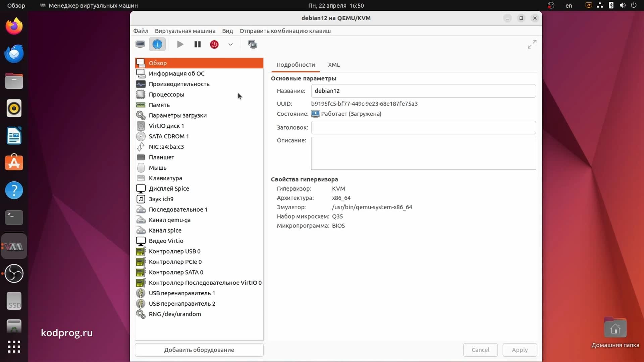Click the Cancel button

(x=480, y=350)
